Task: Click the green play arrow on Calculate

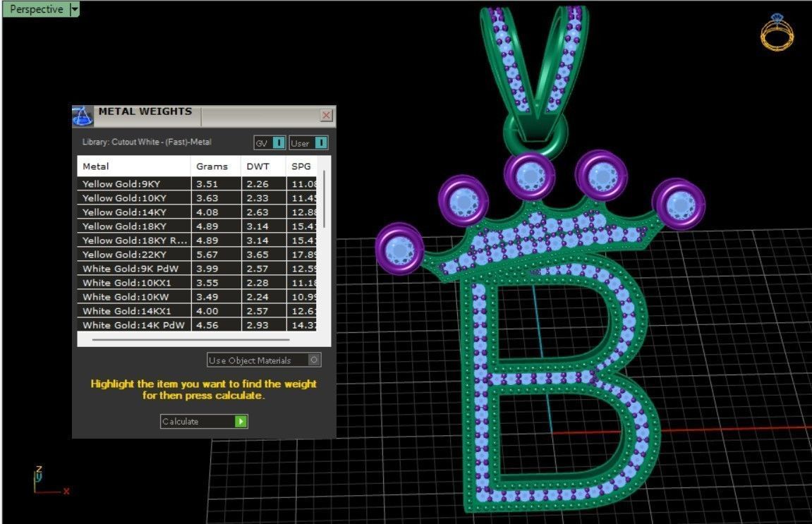Action: point(241,422)
